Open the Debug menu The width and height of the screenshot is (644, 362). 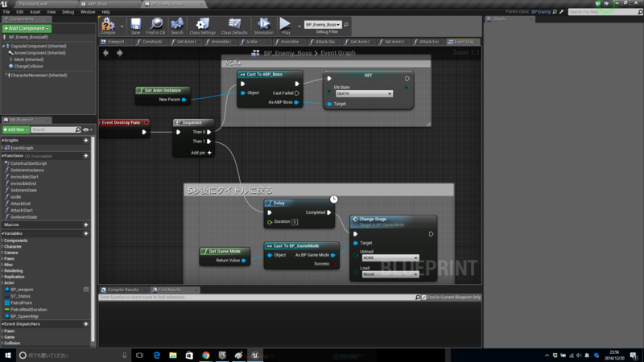coord(68,12)
